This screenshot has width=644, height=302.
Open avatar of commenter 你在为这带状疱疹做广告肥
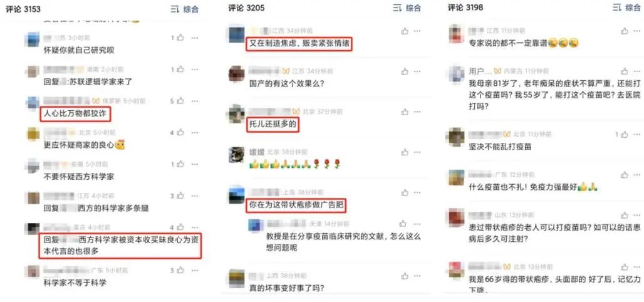pos(237,195)
